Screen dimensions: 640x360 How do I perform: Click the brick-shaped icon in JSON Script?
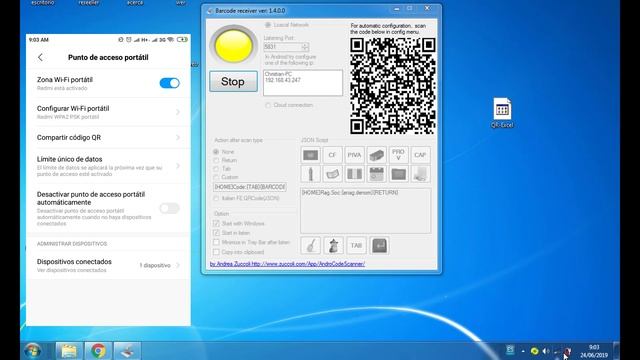pyautogui.click(x=376, y=155)
